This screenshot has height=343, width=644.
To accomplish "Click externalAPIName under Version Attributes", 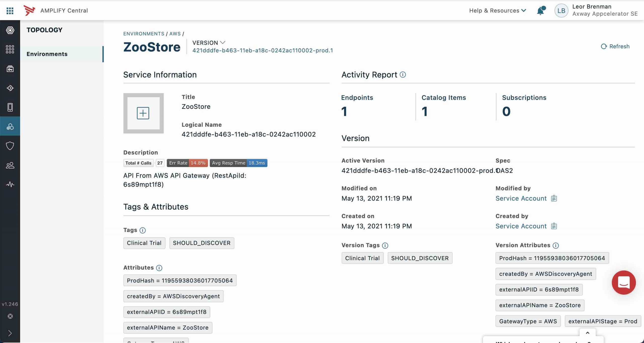I will pos(540,305).
